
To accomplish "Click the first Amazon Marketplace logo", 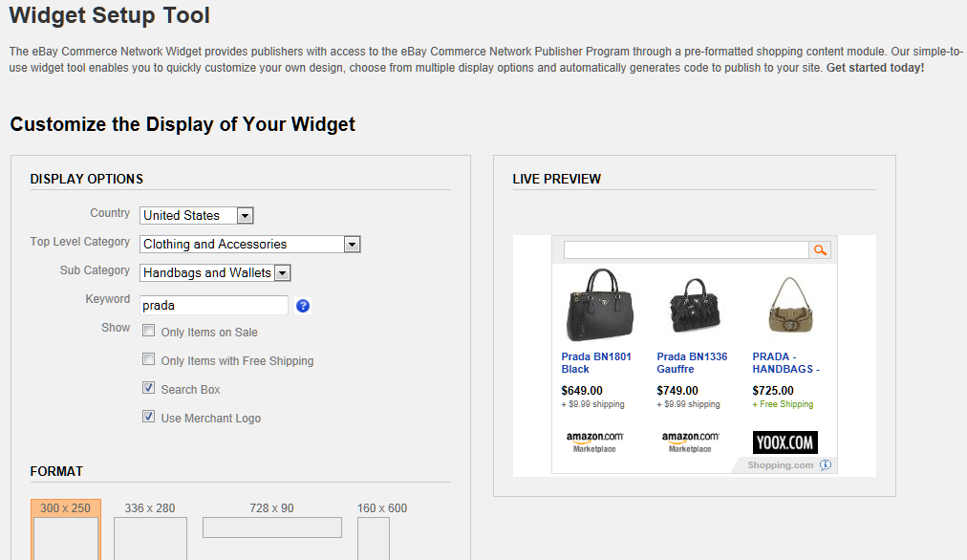I will click(x=594, y=442).
